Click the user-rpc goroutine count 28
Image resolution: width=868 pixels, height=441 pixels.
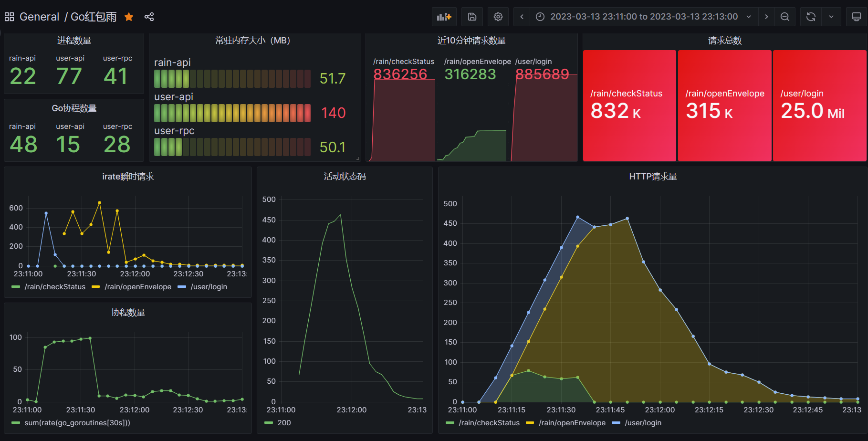[x=117, y=145]
